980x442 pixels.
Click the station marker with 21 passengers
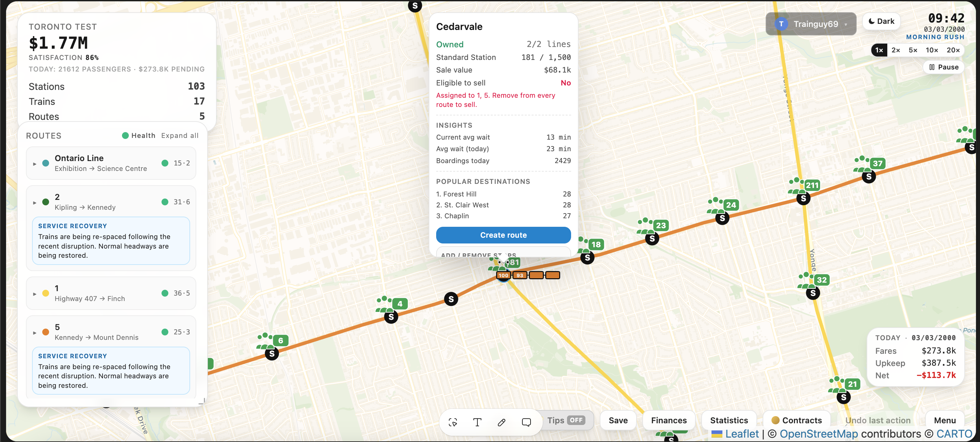click(x=843, y=397)
